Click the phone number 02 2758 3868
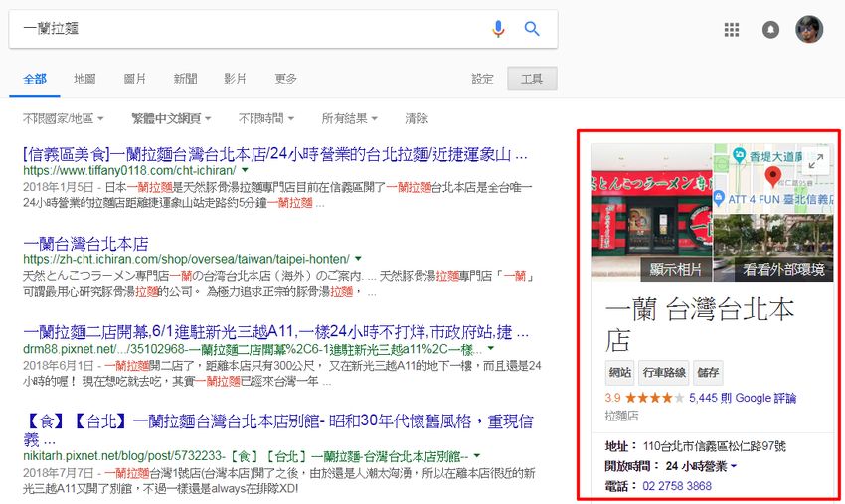Image resolution: width=845 pixels, height=504 pixels. coord(677,486)
